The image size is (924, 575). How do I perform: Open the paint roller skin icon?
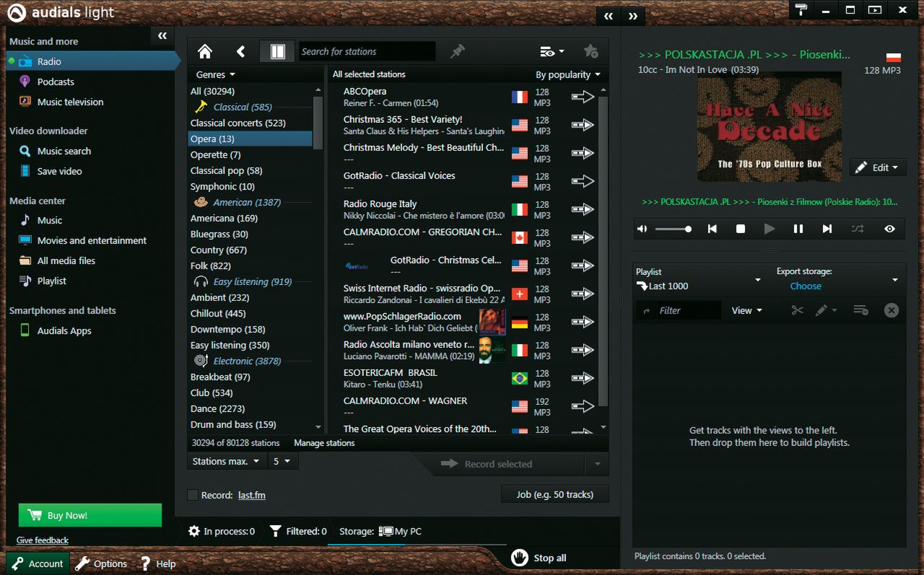tap(801, 10)
